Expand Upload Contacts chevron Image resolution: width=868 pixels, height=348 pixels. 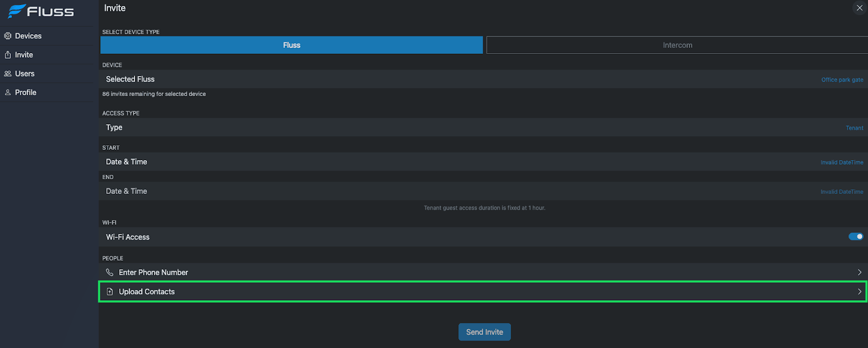coord(859,292)
